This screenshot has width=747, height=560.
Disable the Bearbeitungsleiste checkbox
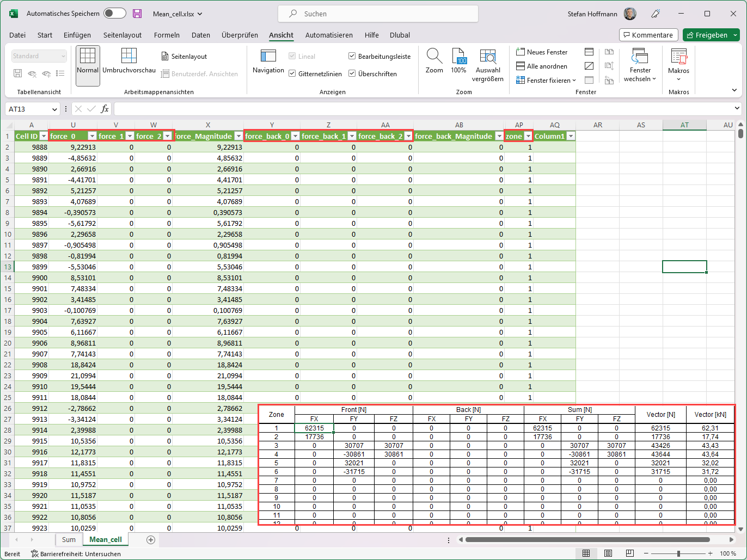point(351,56)
